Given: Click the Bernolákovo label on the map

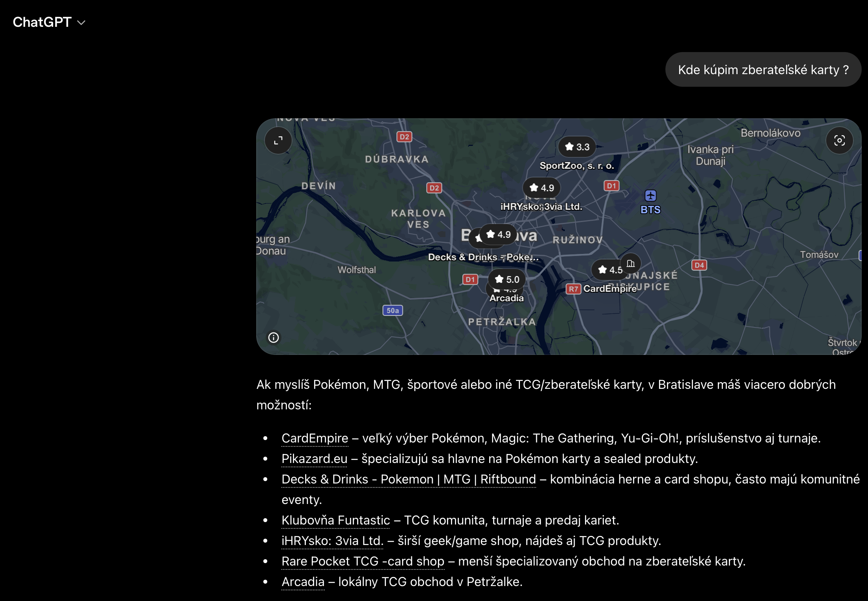Looking at the screenshot, I should coord(771,133).
